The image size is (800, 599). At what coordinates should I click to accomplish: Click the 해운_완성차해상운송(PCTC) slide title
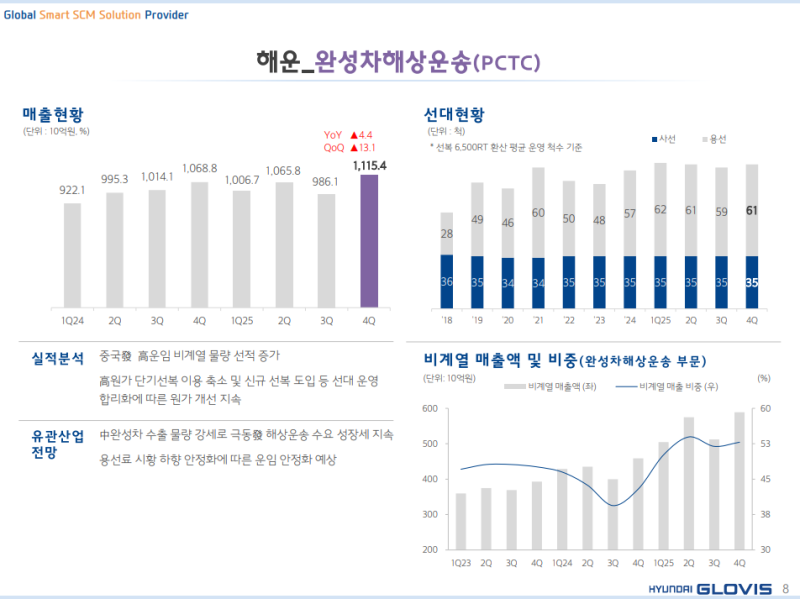399,62
